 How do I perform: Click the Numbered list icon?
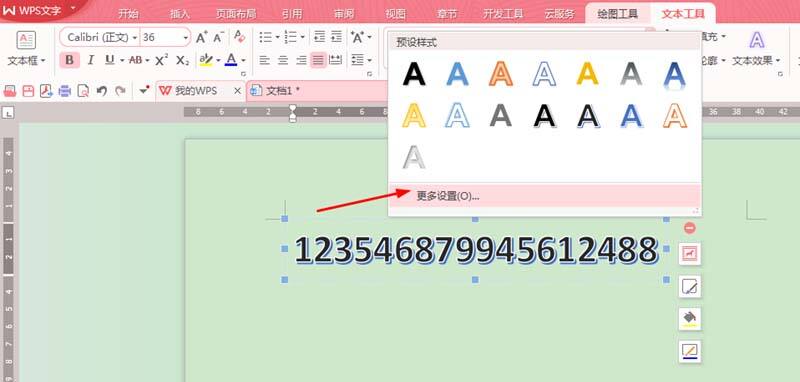(290, 37)
